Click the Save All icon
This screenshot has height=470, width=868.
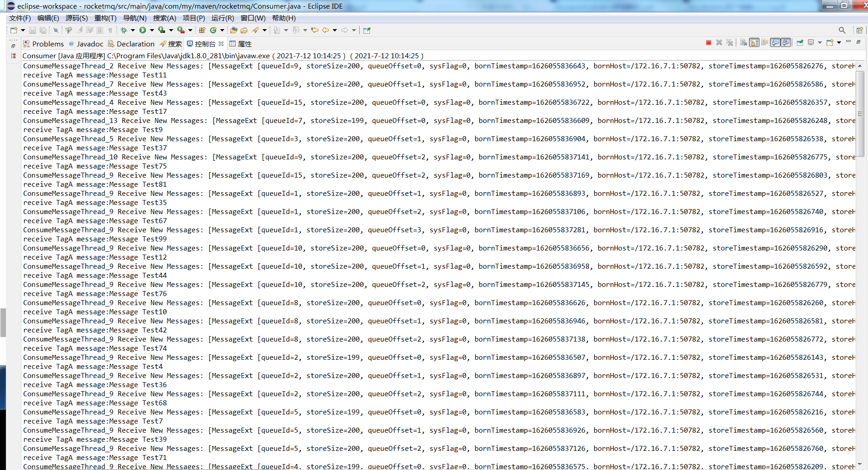43,30
